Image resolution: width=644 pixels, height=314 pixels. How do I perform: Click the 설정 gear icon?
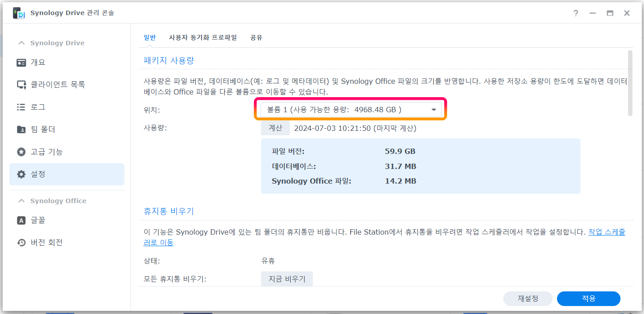click(21, 174)
